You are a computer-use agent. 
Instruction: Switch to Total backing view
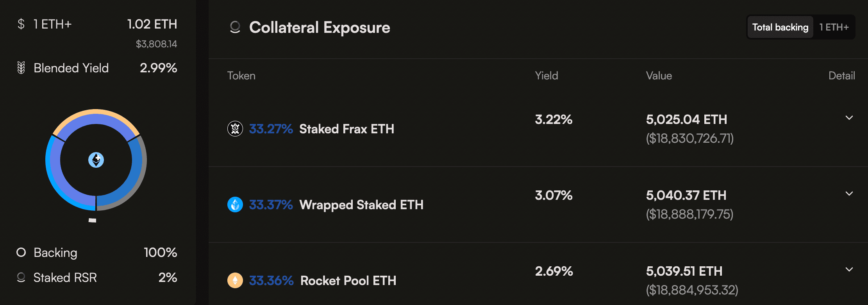tap(780, 27)
